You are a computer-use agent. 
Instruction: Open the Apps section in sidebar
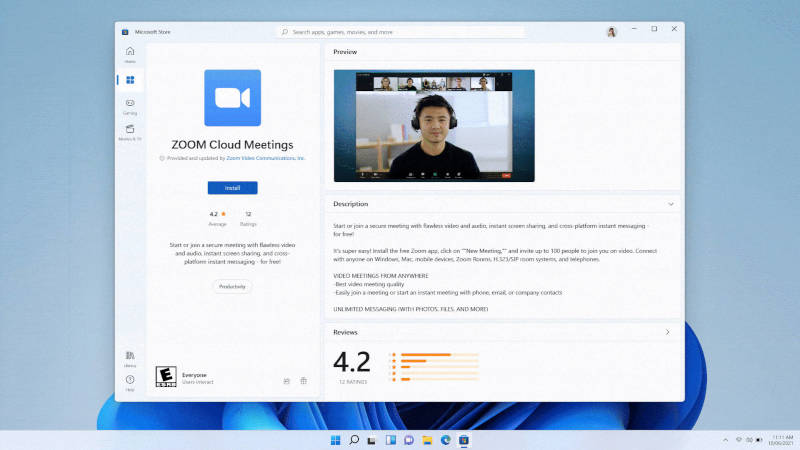(x=130, y=80)
